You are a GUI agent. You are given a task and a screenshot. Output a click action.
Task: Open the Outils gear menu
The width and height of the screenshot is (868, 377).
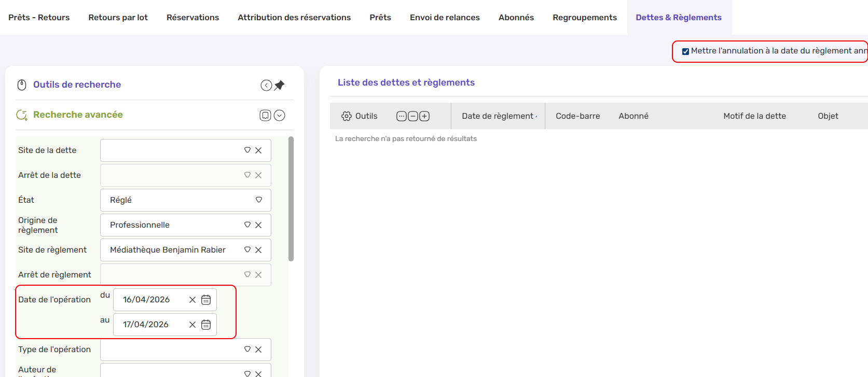point(359,116)
